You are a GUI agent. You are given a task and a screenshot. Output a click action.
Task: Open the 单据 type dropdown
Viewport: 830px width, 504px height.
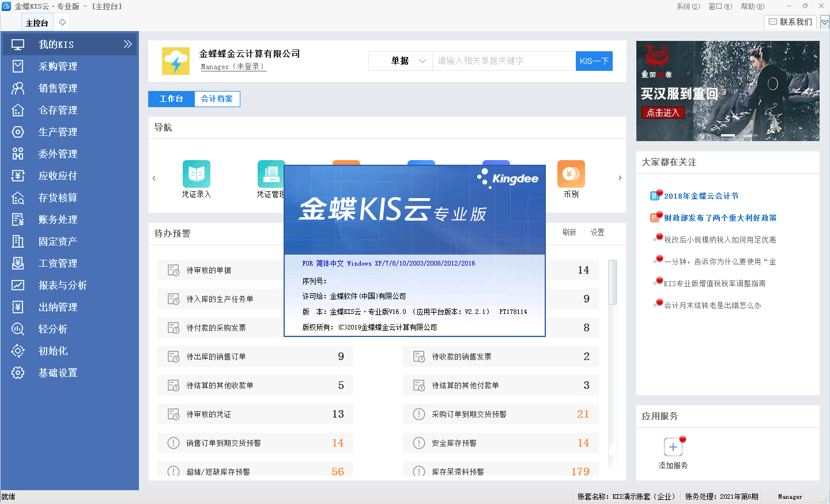(x=401, y=61)
